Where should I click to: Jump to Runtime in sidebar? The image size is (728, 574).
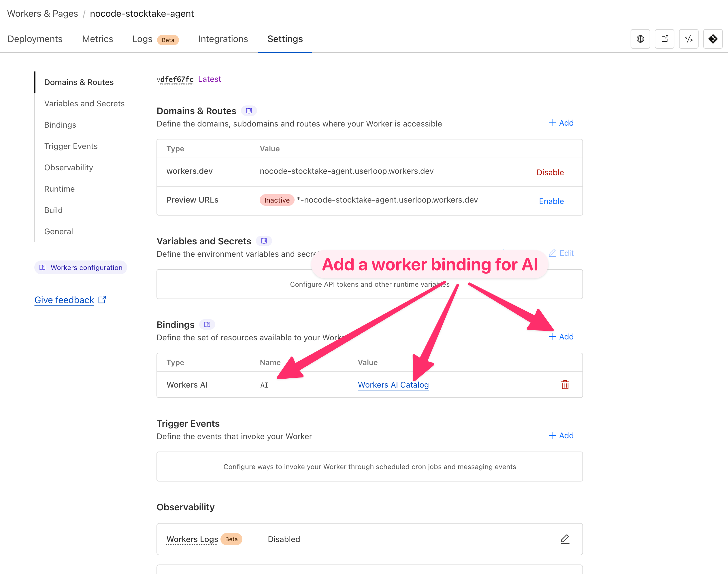(59, 189)
